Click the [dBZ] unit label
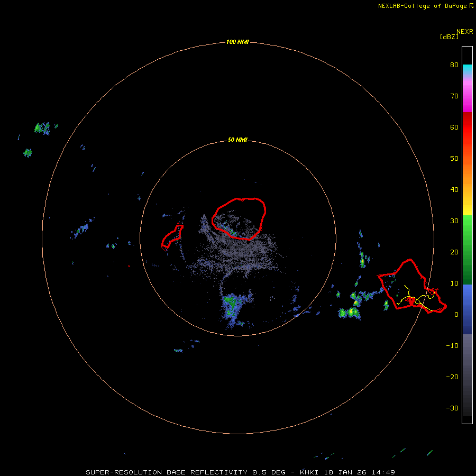Image resolution: width=476 pixels, height=476 pixels. tap(449, 36)
